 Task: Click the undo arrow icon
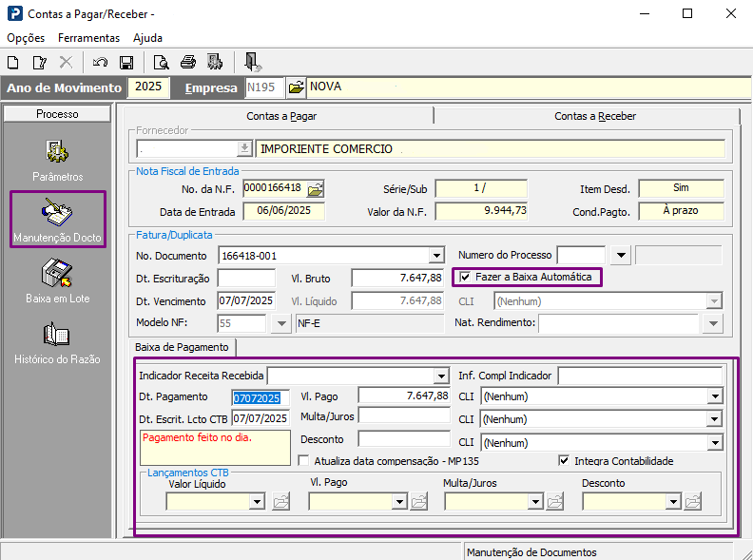[x=100, y=63]
